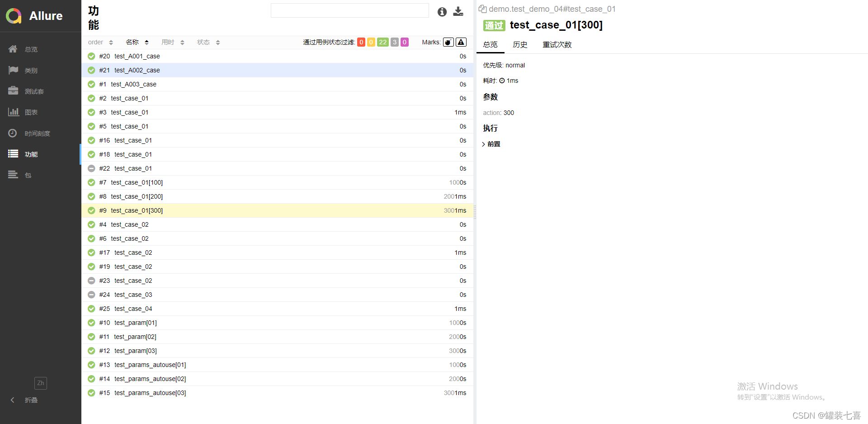Open 类别 categories flag icon
Viewport: 868px width, 424px height.
[x=13, y=70]
